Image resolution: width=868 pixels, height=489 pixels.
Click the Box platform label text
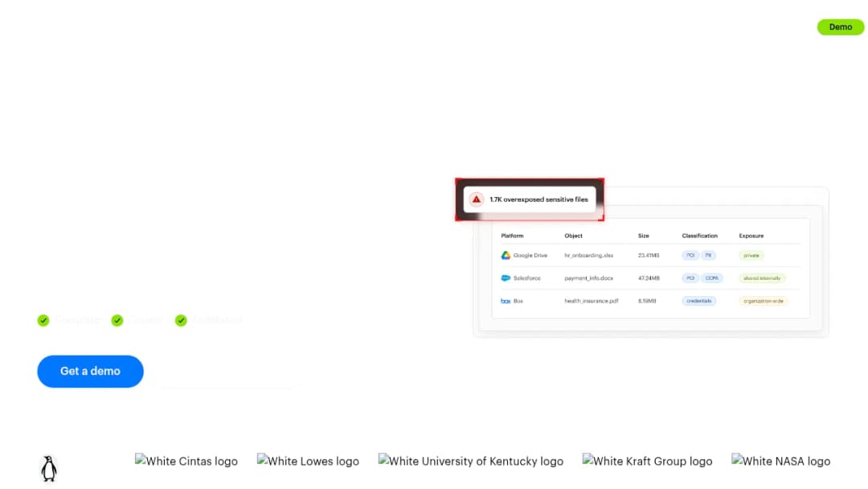click(518, 302)
